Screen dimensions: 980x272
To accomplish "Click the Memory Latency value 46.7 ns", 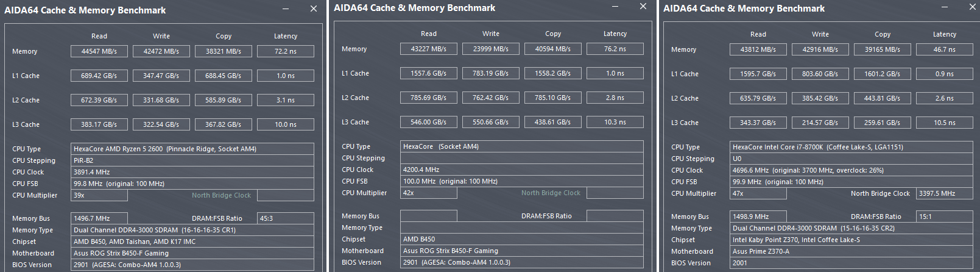I will click(944, 50).
